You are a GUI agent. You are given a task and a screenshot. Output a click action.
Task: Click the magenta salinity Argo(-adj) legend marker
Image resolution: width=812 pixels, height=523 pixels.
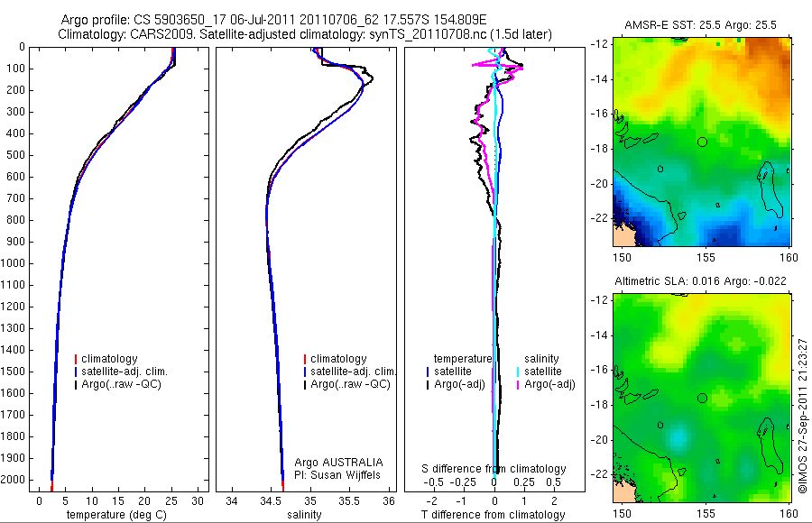[x=518, y=384]
